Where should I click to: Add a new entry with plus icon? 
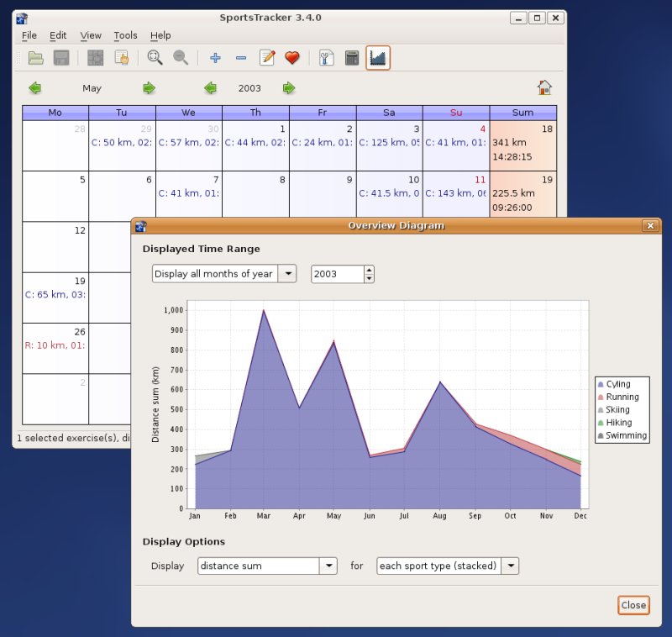click(215, 57)
